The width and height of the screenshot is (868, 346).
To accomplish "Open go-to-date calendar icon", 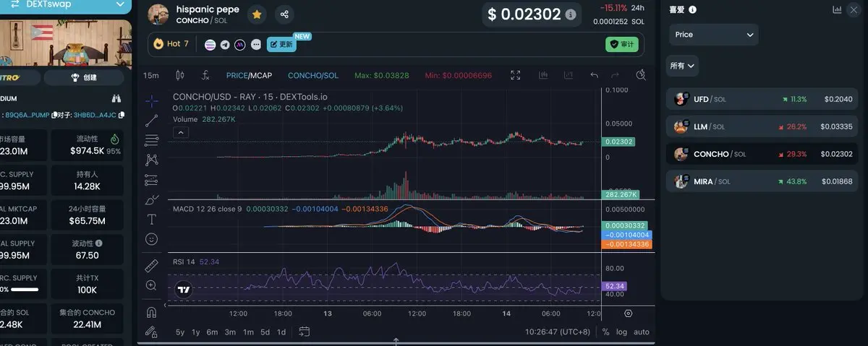I will click(305, 332).
